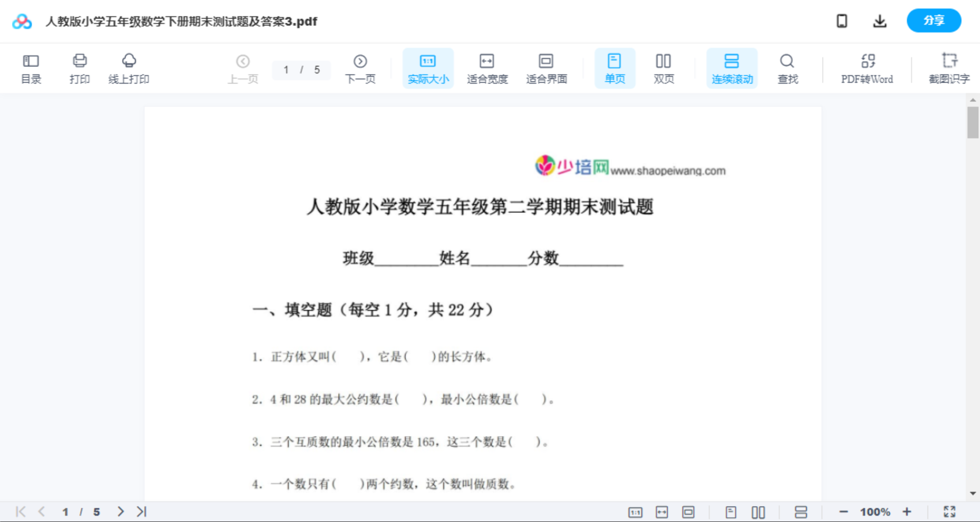Viewport: 980px width, 522px height.
Task: Open the 目录 (table of contents) panel
Action: pos(31,68)
